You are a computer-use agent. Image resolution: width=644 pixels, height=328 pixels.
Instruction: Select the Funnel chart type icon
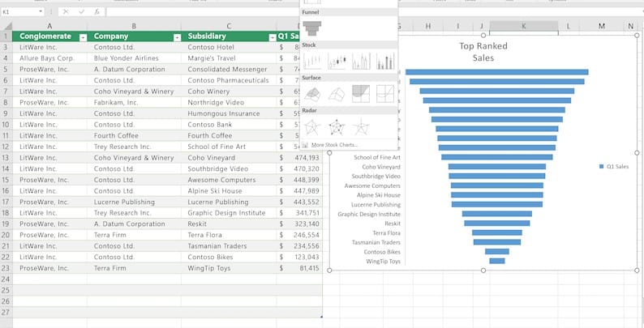click(x=312, y=28)
